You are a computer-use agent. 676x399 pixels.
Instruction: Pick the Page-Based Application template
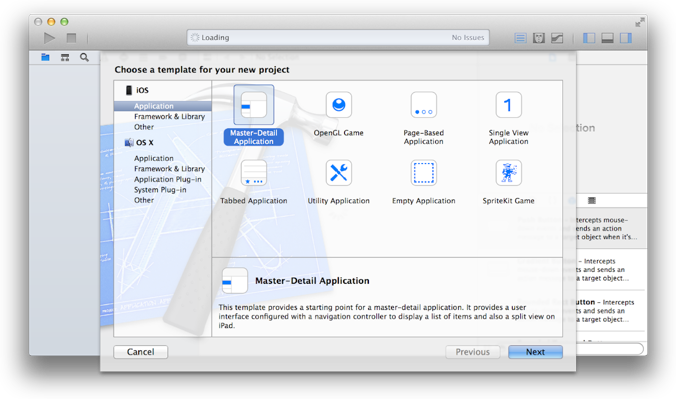(423, 118)
